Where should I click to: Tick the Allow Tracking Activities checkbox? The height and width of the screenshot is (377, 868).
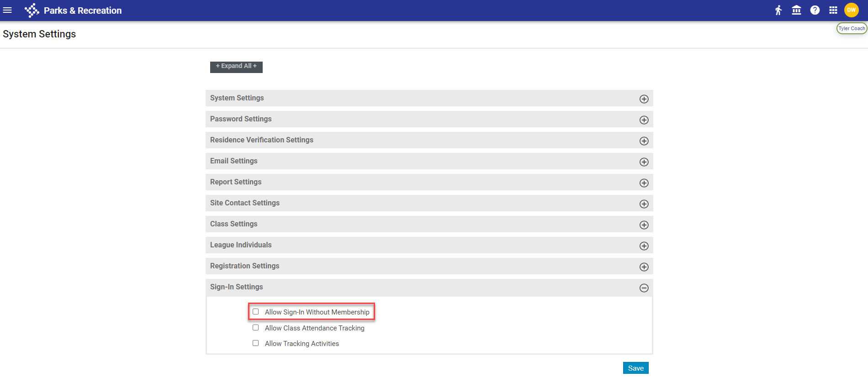pos(256,343)
